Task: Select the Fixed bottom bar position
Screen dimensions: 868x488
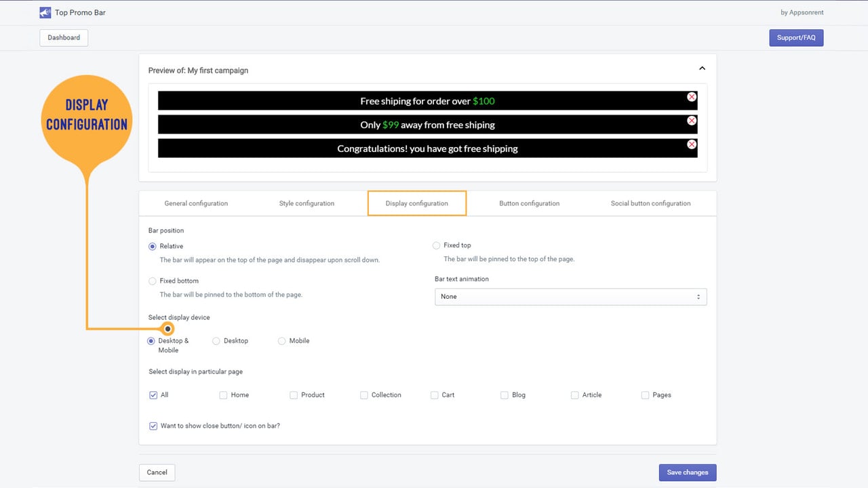Action: (x=152, y=281)
